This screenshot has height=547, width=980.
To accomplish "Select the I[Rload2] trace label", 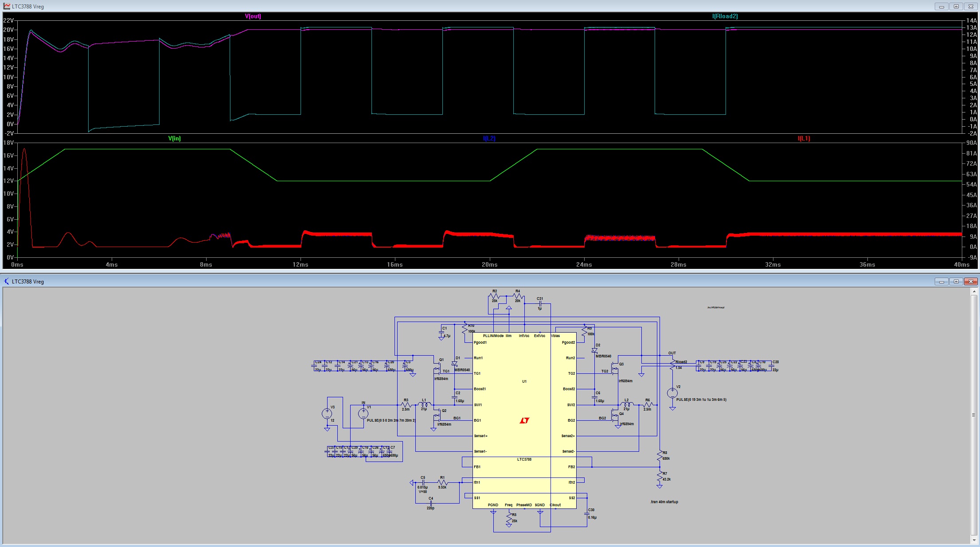I will [x=725, y=16].
